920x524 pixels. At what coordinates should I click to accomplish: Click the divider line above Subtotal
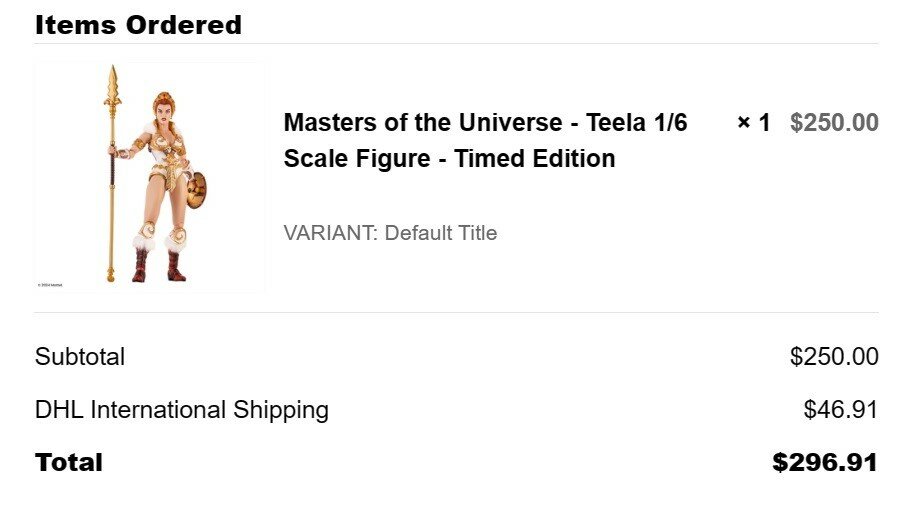coord(456,313)
